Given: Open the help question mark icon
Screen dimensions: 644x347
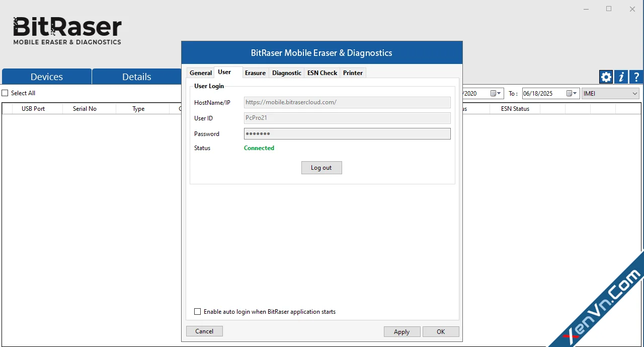Looking at the screenshot, I should (636, 77).
